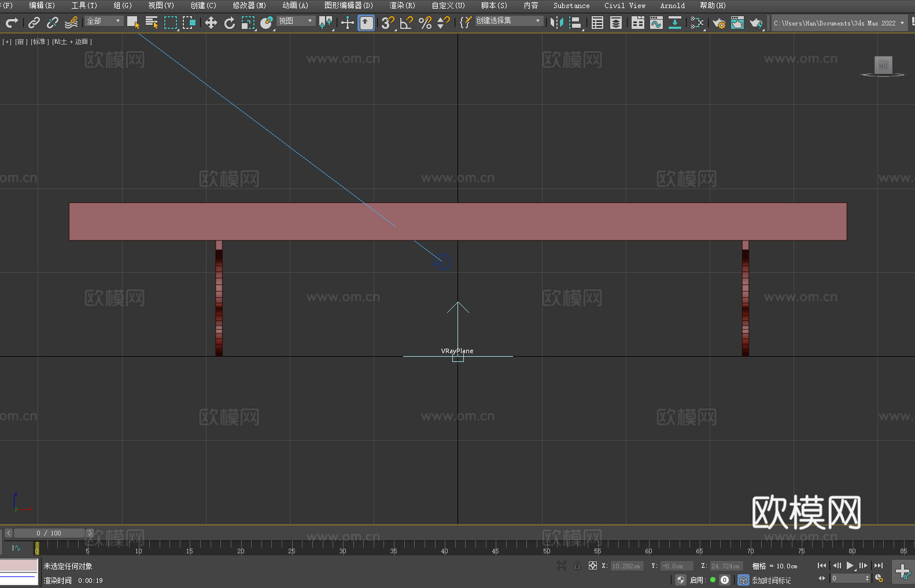
Task: Click the Align tool icon
Action: [x=575, y=23]
